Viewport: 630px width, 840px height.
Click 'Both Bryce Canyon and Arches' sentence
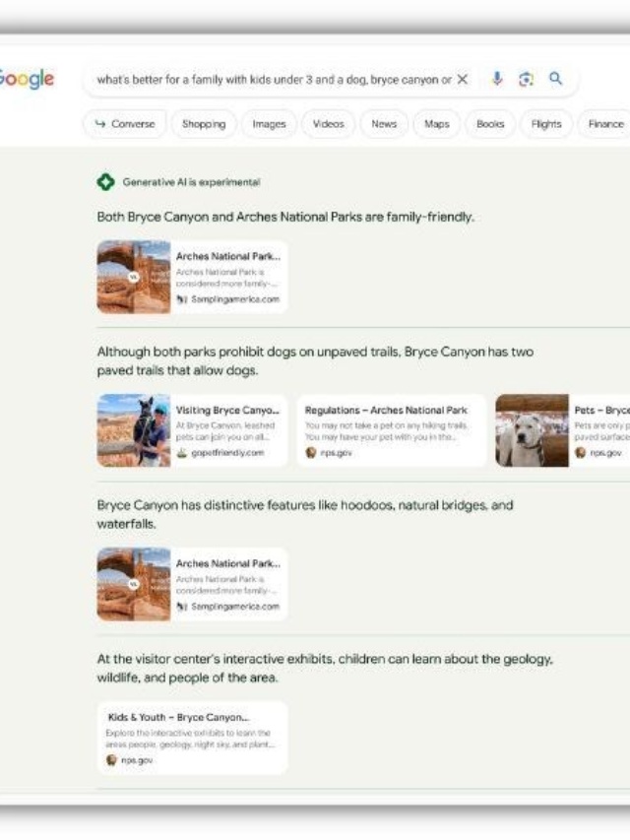point(285,217)
